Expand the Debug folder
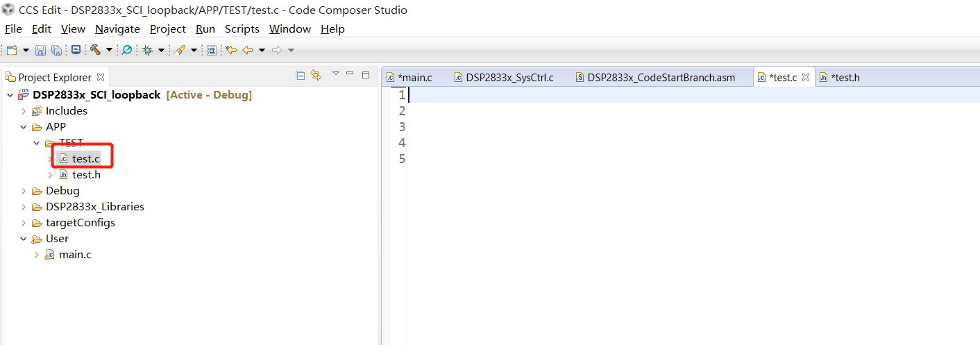 23,191
